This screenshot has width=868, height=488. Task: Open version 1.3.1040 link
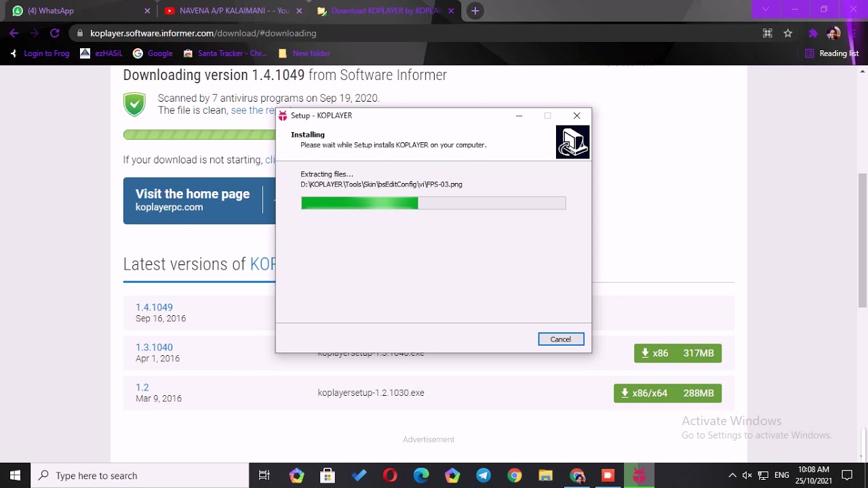pos(154,347)
